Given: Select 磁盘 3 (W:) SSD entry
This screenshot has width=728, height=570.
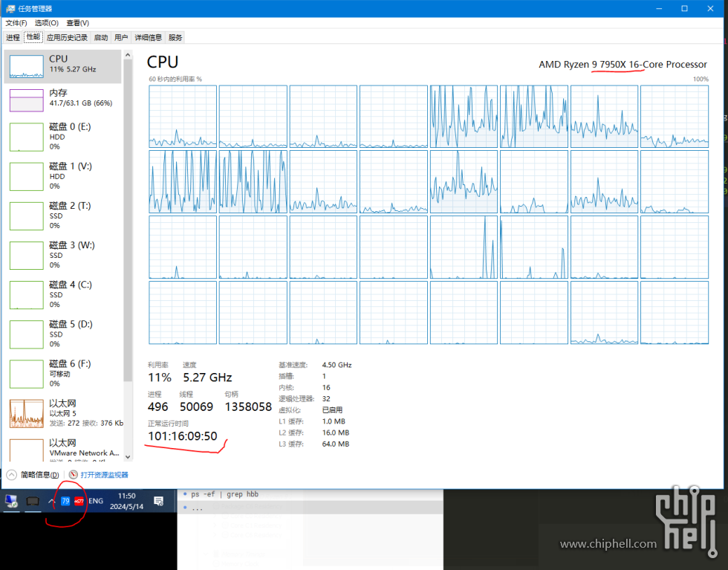Looking at the screenshot, I should [62, 255].
